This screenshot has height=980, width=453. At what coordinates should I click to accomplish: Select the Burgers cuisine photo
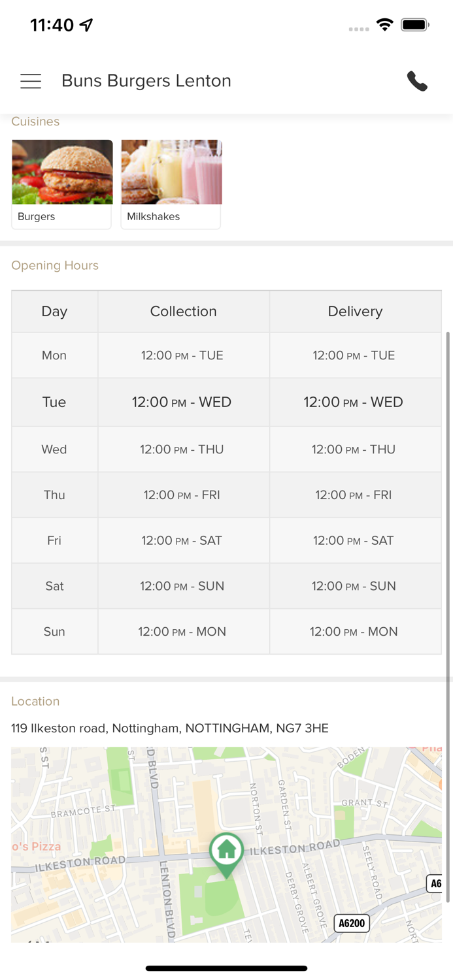(x=62, y=172)
